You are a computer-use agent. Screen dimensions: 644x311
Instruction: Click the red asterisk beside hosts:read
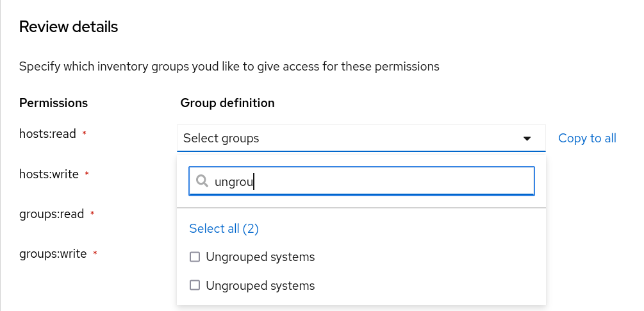[84, 134]
